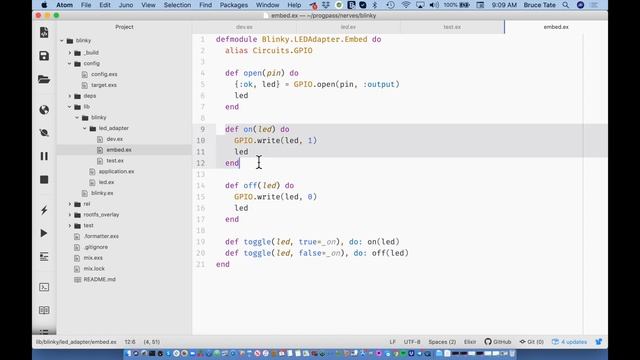Open .formatter.exs in the tree
Screen dimensions: 640x360
click(101, 236)
